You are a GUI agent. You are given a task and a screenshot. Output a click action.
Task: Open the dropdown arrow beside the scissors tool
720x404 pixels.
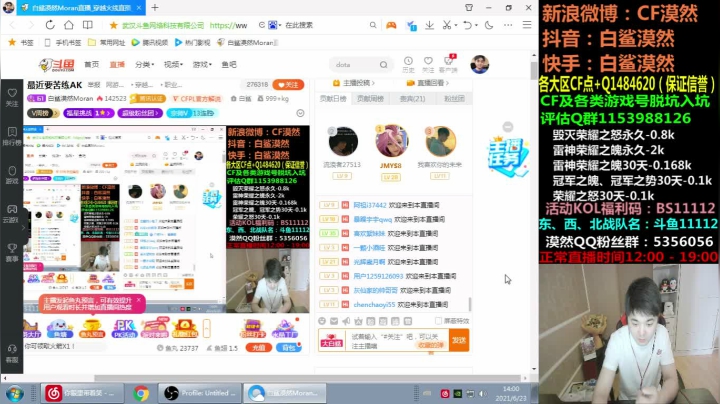click(455, 25)
